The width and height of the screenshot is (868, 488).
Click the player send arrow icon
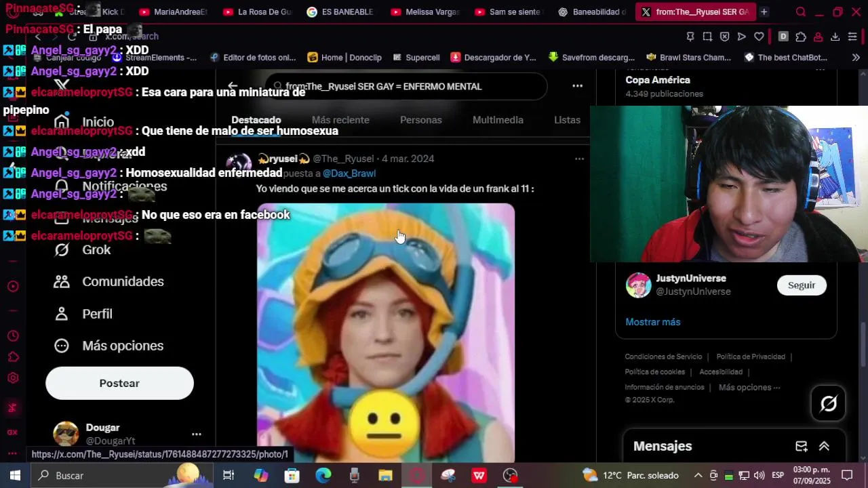741,37
